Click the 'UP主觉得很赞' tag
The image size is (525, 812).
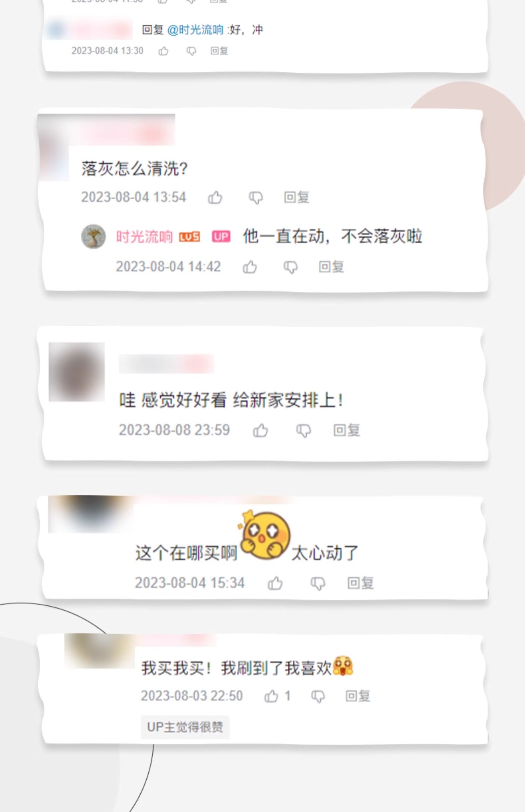click(185, 727)
